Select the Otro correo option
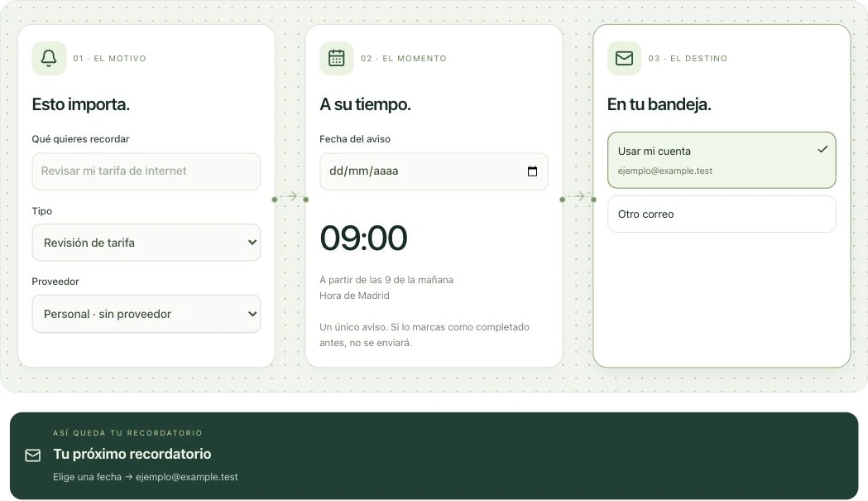Viewport: 868px width, 501px height. click(722, 214)
